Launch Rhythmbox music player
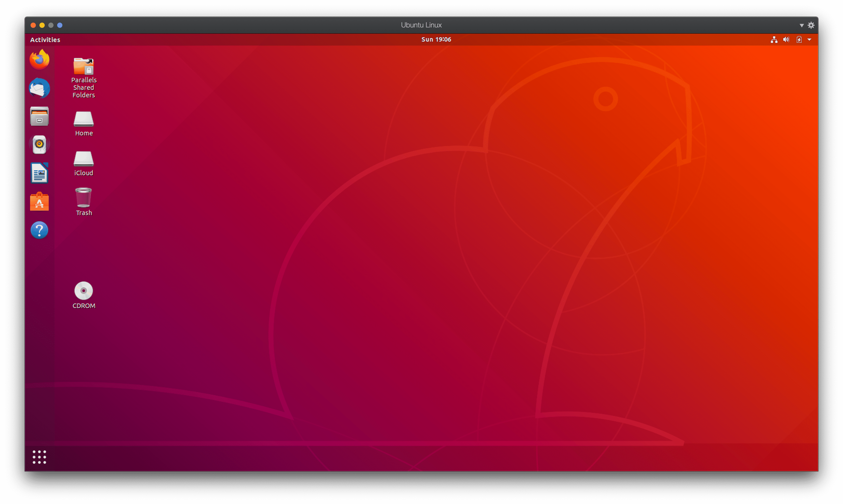This screenshot has height=504, width=843. 39,145
